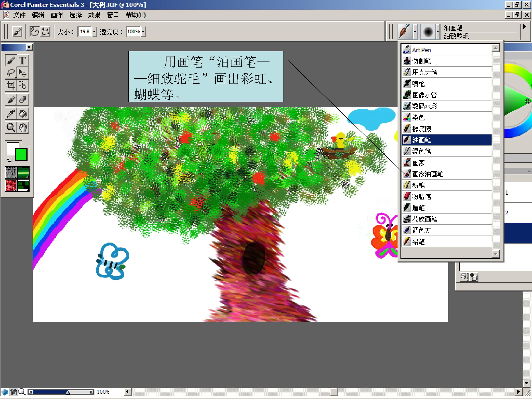Select the Lasso selection tool
This screenshot has width=532, height=399.
(x=11, y=73)
